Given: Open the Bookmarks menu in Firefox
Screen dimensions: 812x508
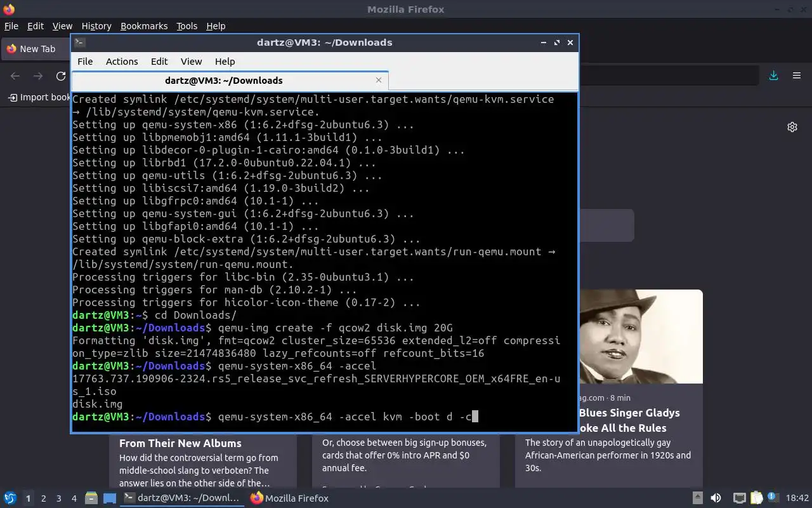Looking at the screenshot, I should (x=144, y=26).
